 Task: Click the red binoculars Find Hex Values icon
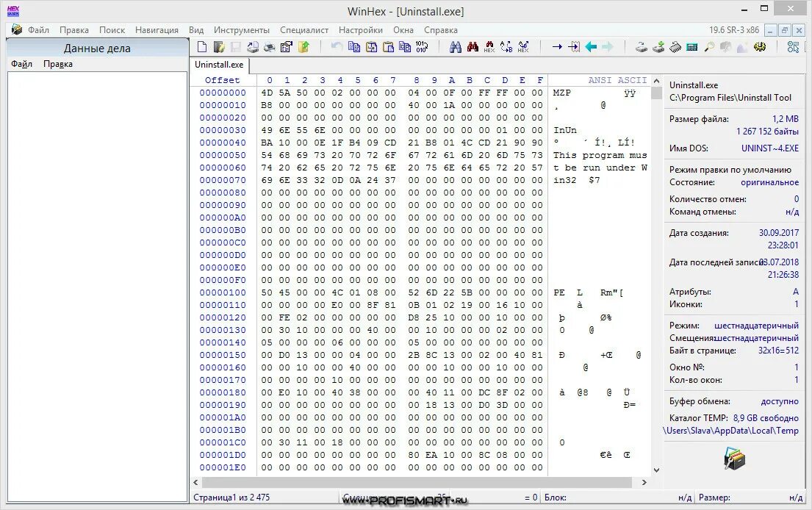(473, 47)
